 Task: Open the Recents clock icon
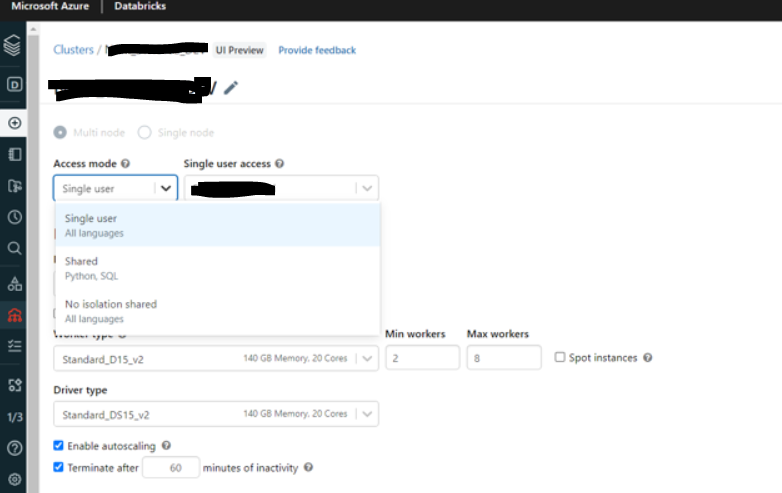(x=14, y=217)
